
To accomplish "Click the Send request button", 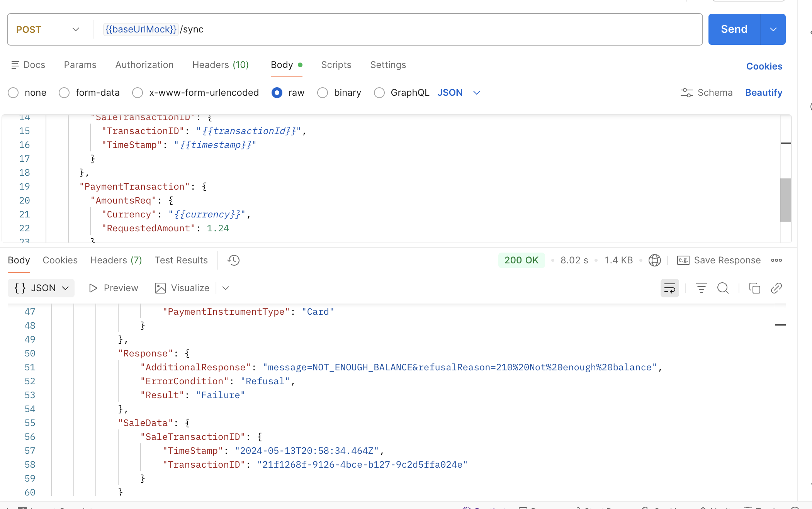I will pyautogui.click(x=734, y=29).
